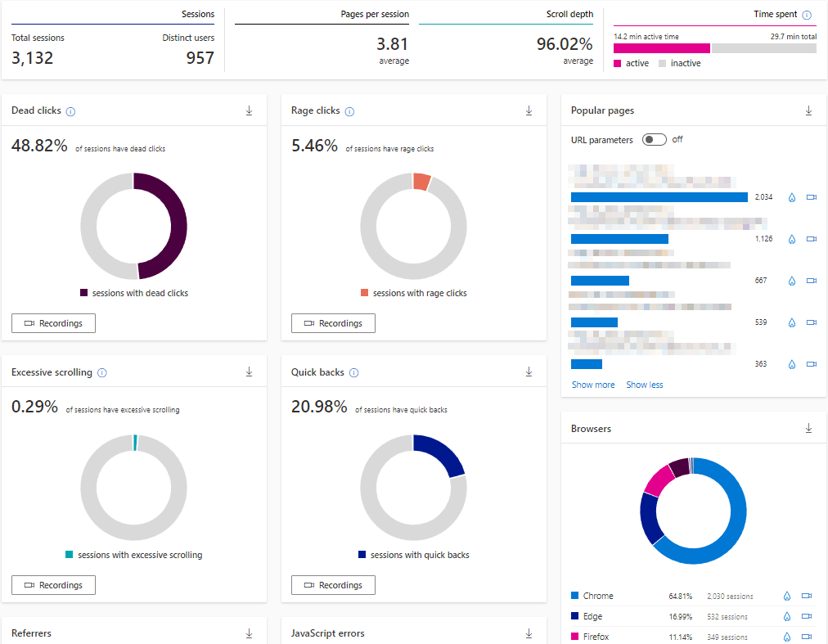The height and width of the screenshot is (644, 828).
Task: Download the Rage clicks data
Action: 529,111
